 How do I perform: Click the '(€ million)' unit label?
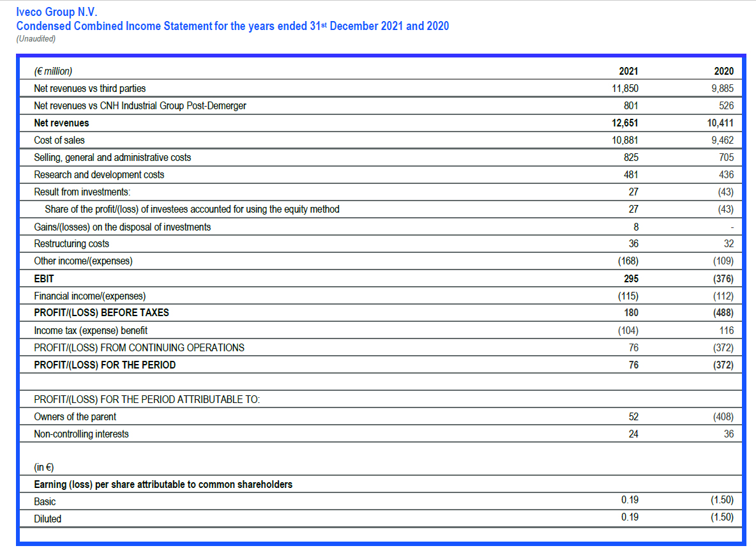click(53, 72)
